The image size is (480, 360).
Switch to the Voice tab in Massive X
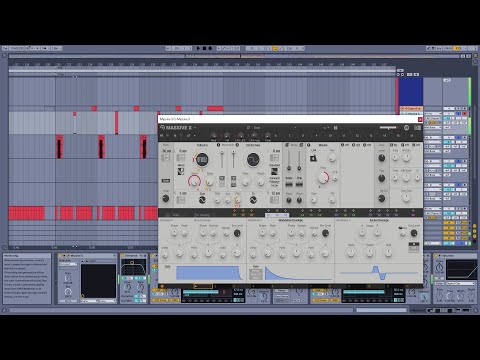(176, 215)
